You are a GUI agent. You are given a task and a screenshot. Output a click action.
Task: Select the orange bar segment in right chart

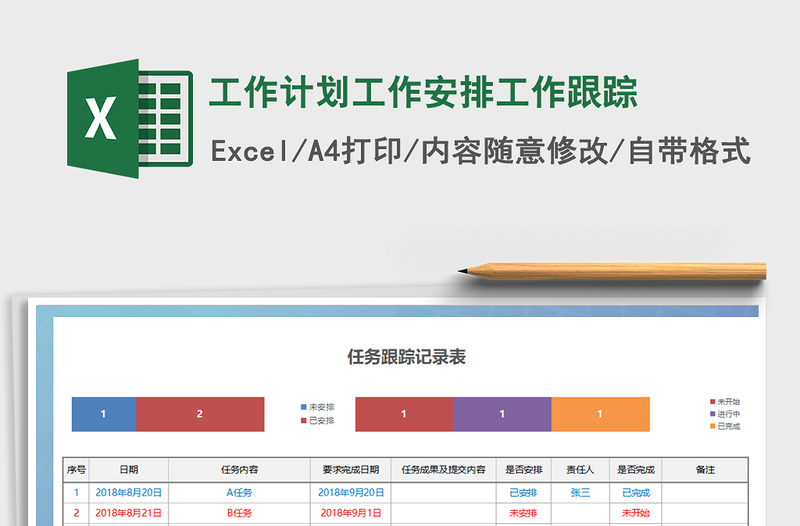pos(600,414)
